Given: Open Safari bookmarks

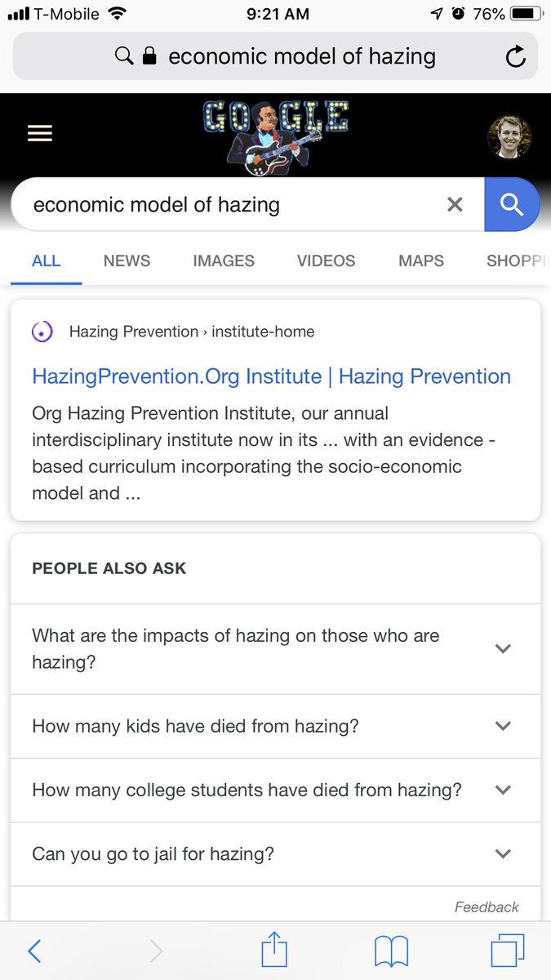Looking at the screenshot, I should [391, 951].
